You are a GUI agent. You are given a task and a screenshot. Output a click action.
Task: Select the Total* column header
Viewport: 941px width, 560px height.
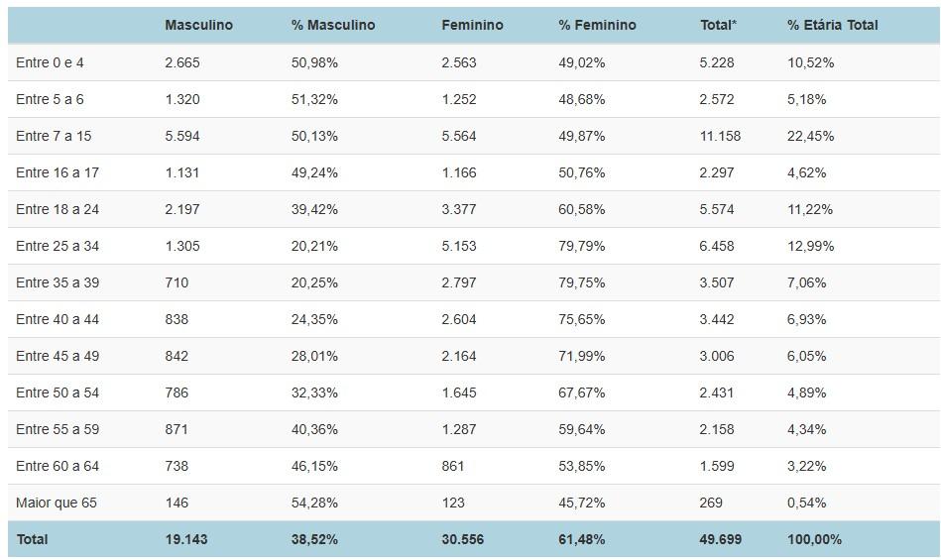tap(718, 25)
